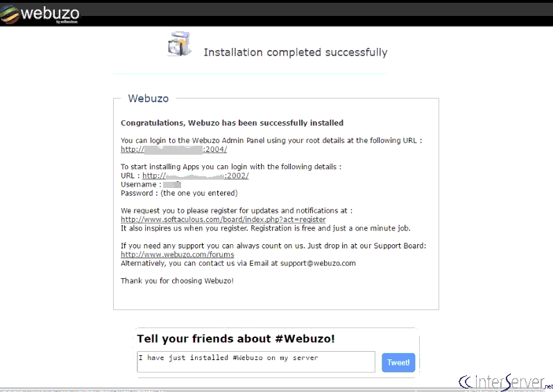This screenshot has width=553, height=392.
Task: Click the installer package icon beside the heading
Action: [180, 44]
